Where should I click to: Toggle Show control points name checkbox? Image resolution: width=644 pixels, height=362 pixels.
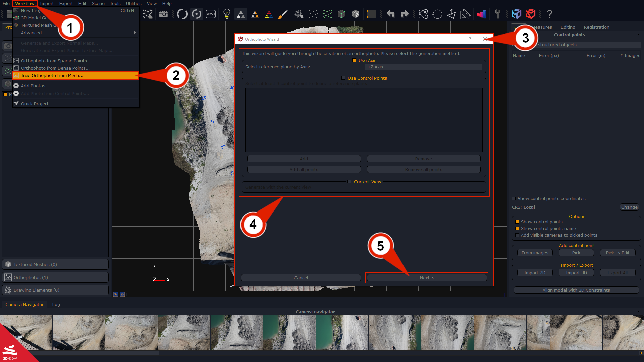(x=517, y=229)
